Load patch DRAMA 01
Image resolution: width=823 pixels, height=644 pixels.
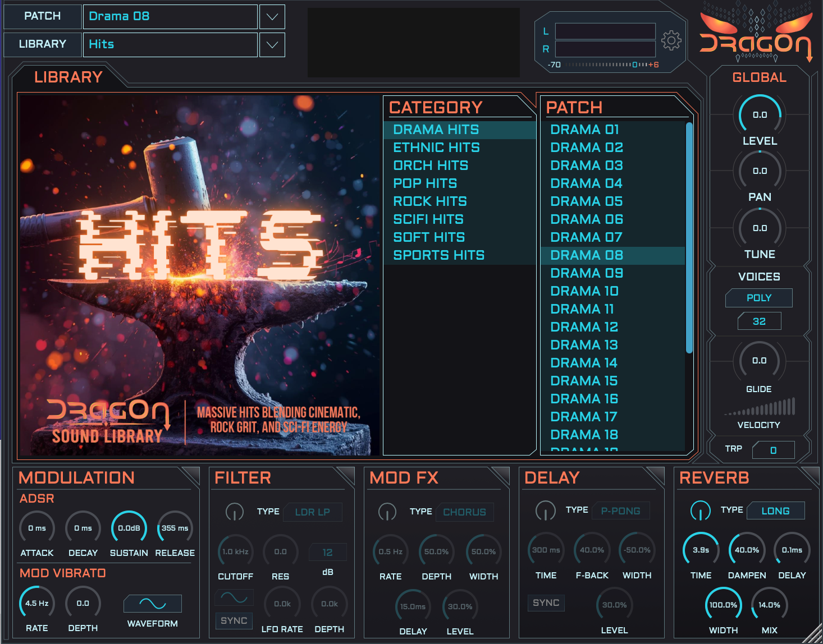(x=612, y=130)
